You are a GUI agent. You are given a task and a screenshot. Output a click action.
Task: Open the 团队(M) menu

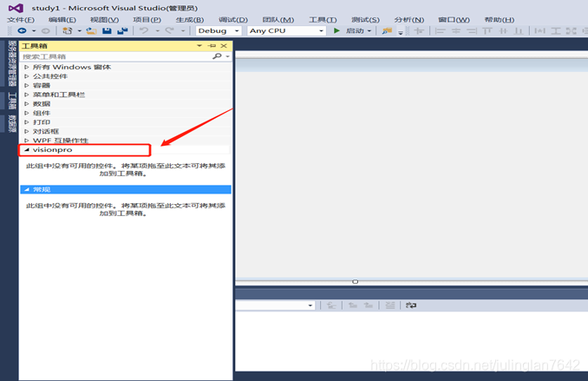(x=278, y=19)
